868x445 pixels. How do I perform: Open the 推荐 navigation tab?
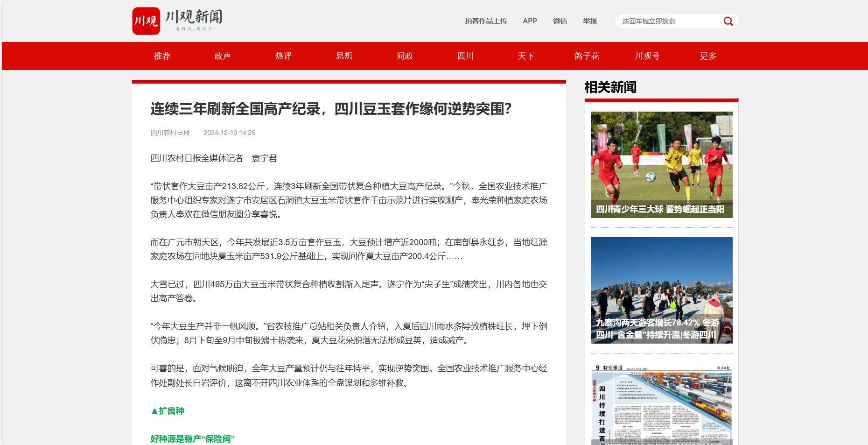(162, 56)
